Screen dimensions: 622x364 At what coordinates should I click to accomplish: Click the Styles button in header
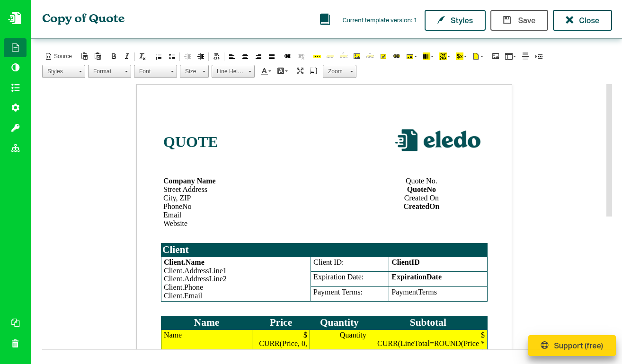[x=455, y=20]
